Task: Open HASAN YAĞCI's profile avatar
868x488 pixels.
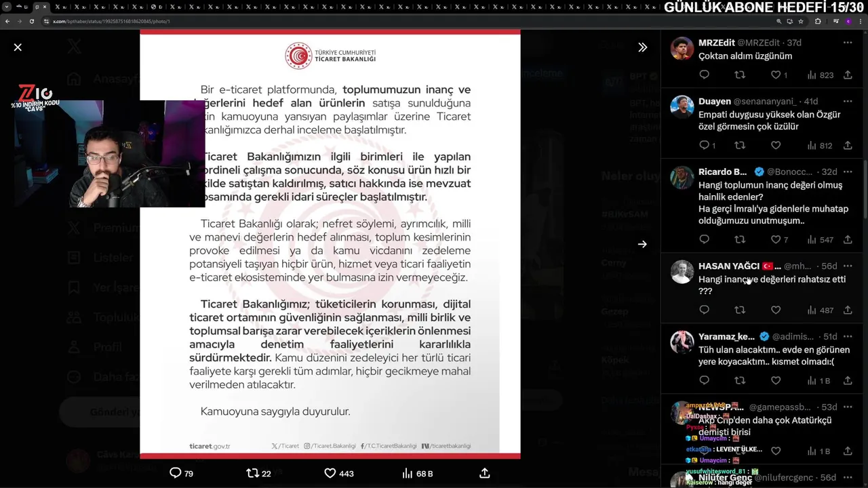Action: (682, 272)
